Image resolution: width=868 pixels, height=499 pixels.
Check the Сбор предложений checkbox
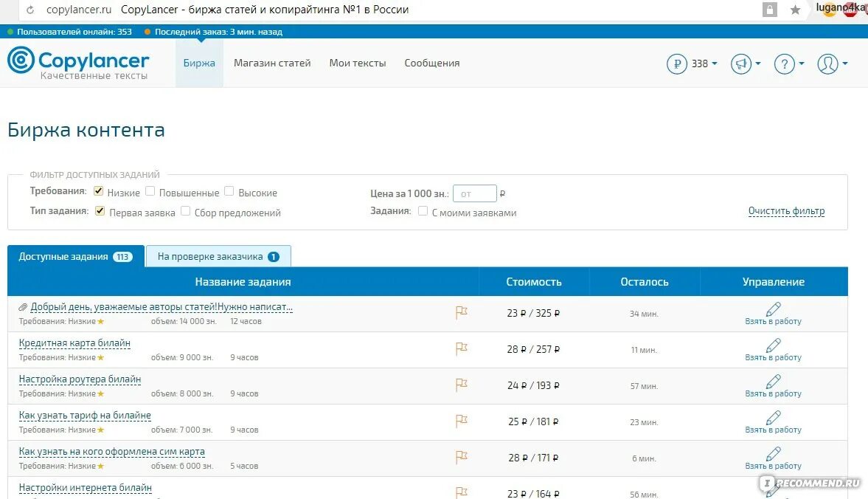[x=185, y=211]
